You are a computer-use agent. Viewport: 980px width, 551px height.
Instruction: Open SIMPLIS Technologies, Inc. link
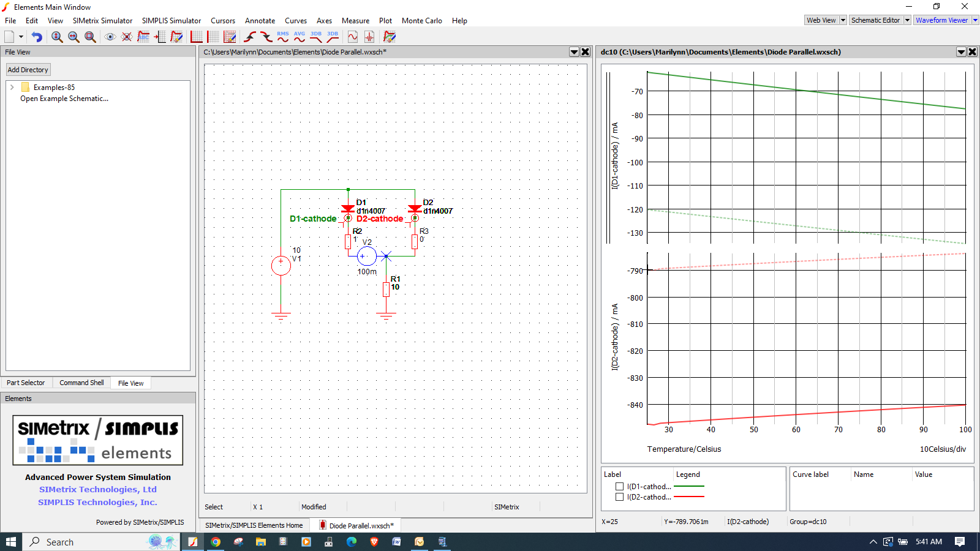(98, 502)
